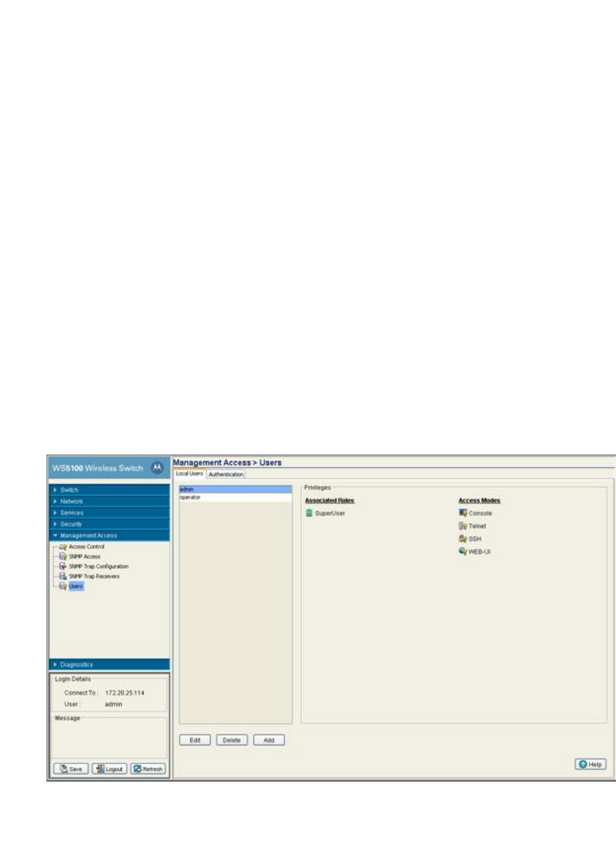This screenshot has width=616, height=853.
Task: Click the WEB-UI label
Action: (x=479, y=552)
